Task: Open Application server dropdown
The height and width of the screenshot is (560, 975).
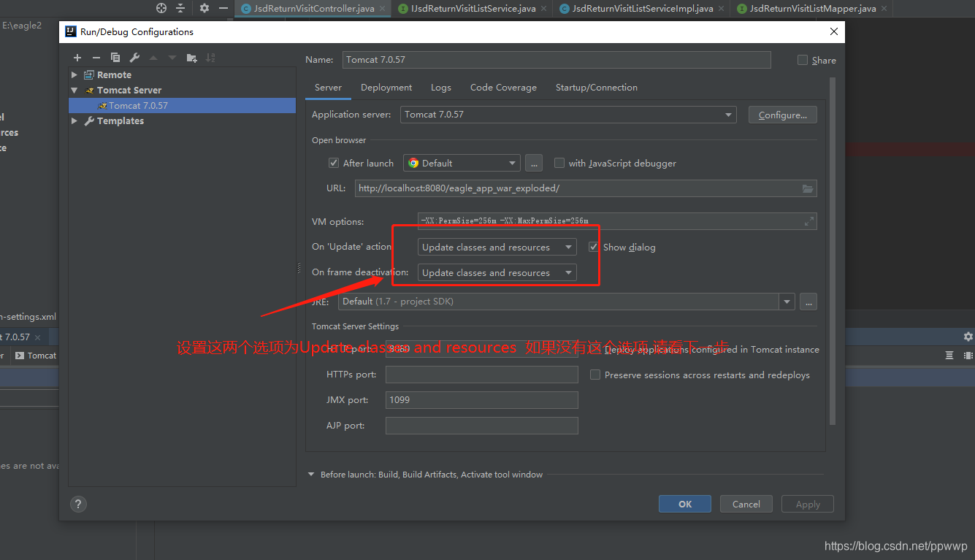Action: click(x=568, y=115)
